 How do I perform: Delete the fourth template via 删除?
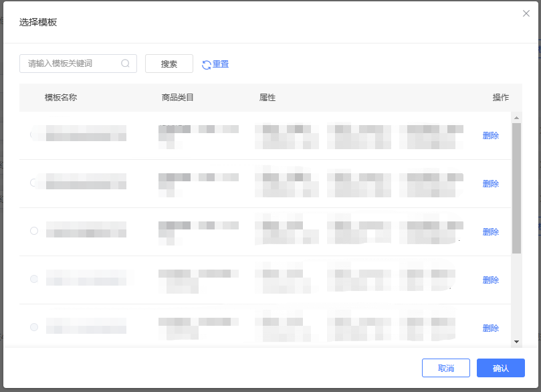click(x=490, y=280)
